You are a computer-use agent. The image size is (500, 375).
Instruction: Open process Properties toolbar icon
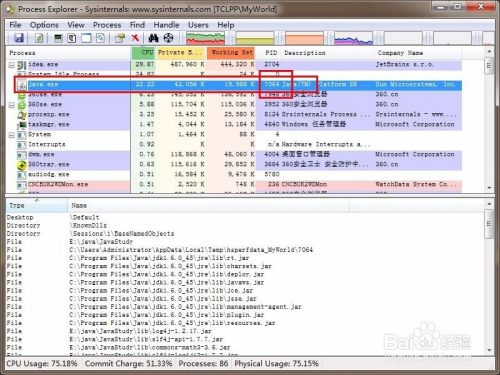[120, 38]
